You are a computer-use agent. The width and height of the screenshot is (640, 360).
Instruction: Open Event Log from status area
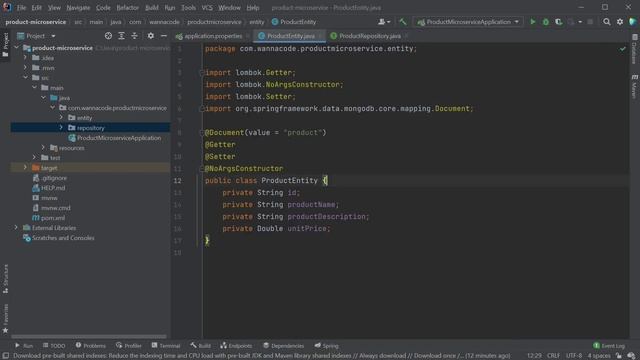(x=609, y=346)
